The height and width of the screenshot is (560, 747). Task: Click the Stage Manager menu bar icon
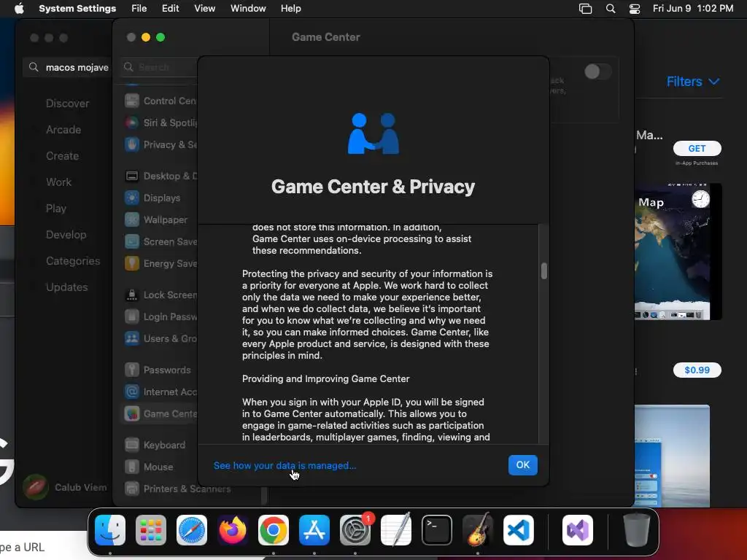pos(586,9)
